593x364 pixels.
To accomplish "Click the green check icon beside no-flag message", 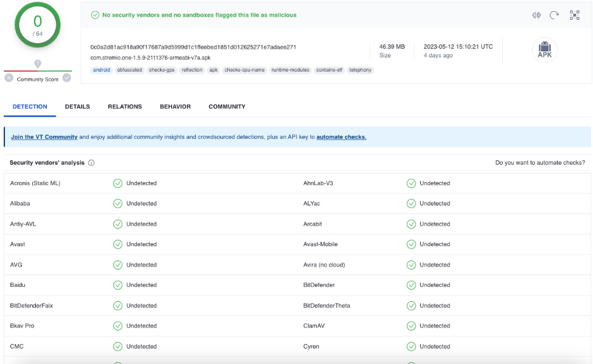I will point(95,15).
